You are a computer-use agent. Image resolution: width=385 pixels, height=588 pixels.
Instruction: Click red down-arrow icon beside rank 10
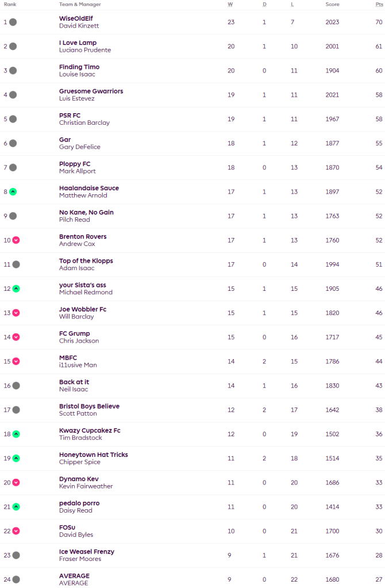click(16, 240)
